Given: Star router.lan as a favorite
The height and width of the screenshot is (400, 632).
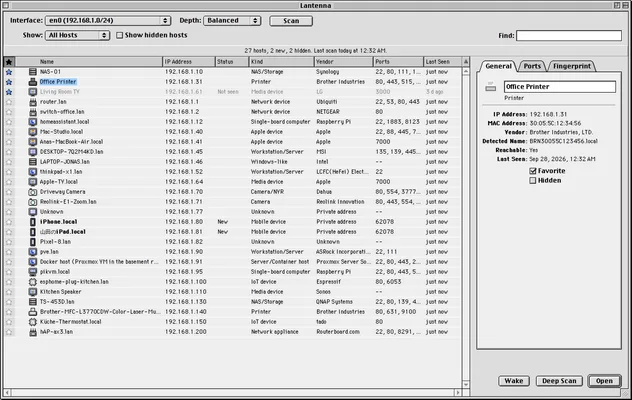Looking at the screenshot, I should pyautogui.click(x=9, y=102).
